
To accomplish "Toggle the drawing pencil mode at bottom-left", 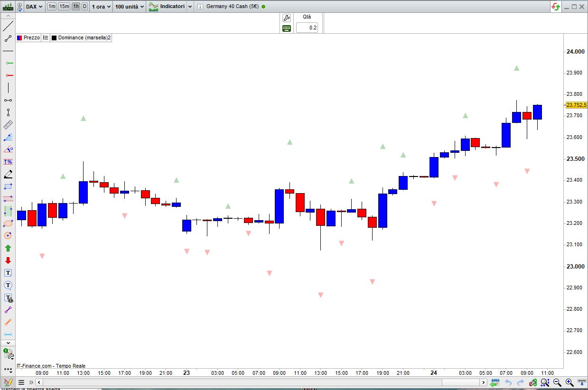I will tap(8, 382).
